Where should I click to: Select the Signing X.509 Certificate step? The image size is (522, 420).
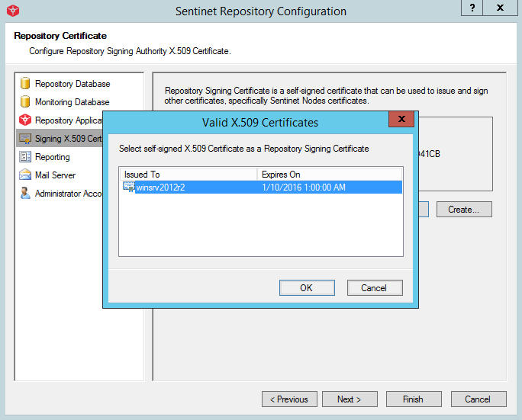click(x=60, y=138)
